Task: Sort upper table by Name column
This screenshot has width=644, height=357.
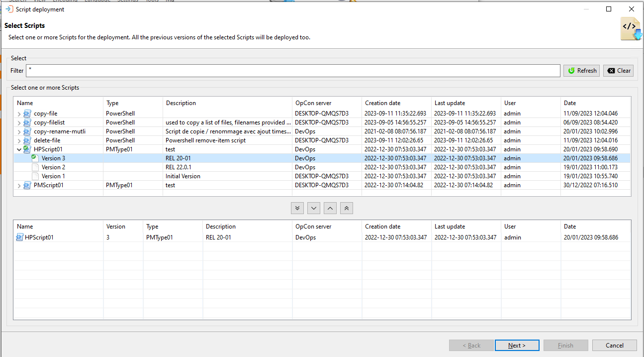Action: pyautogui.click(x=58, y=103)
